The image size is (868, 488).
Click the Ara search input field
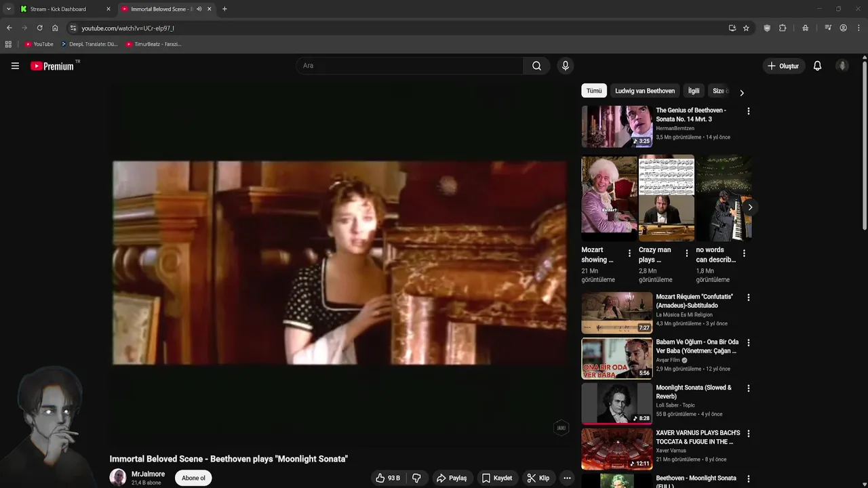point(410,66)
